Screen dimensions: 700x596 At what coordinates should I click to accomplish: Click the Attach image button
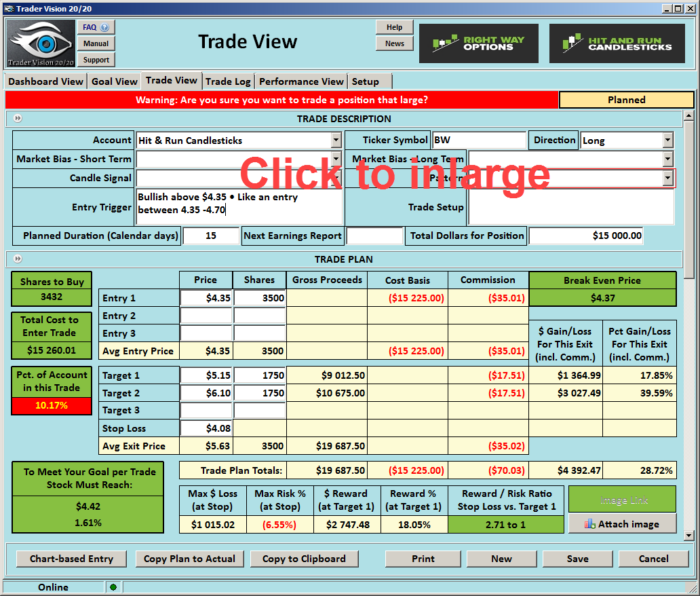(622, 524)
